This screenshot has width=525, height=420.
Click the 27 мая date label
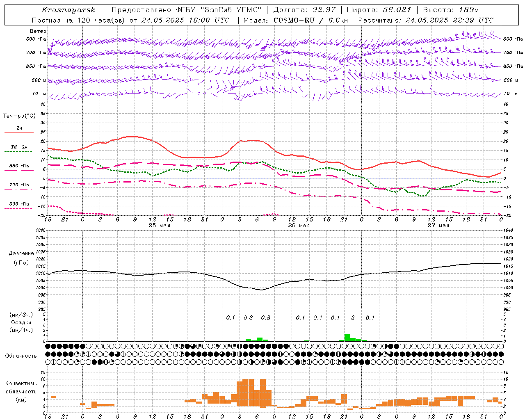[438, 226]
